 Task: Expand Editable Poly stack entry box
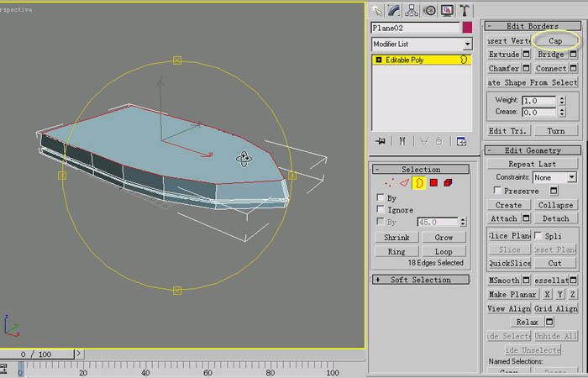point(379,60)
